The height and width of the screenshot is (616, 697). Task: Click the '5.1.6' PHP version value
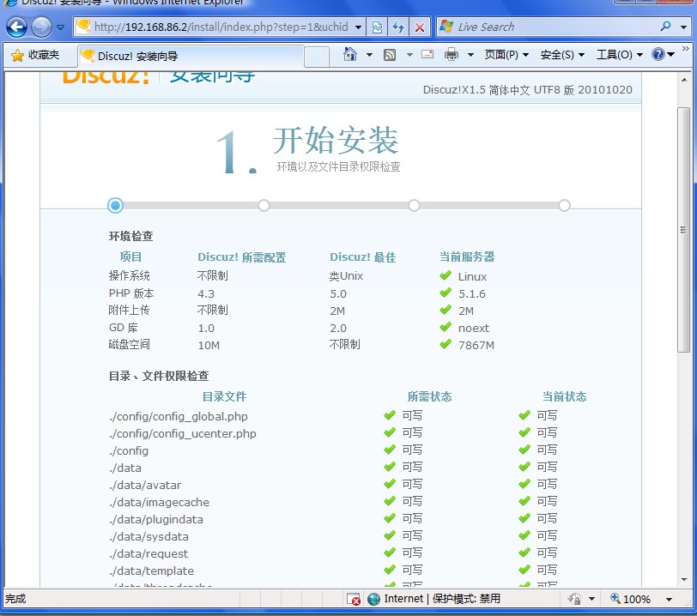point(472,293)
